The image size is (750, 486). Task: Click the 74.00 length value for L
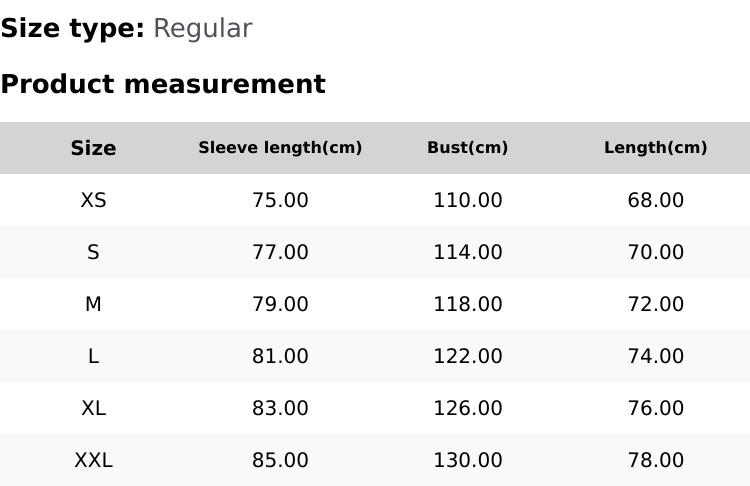click(655, 356)
